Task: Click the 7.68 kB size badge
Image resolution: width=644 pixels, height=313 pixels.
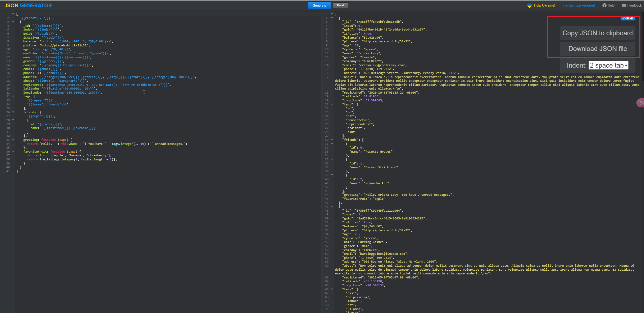Action: pos(628,18)
